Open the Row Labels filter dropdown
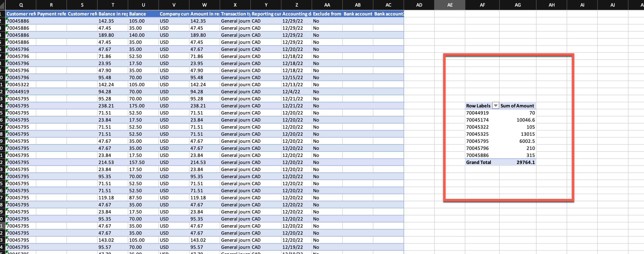This screenshot has width=644, height=254. point(495,106)
